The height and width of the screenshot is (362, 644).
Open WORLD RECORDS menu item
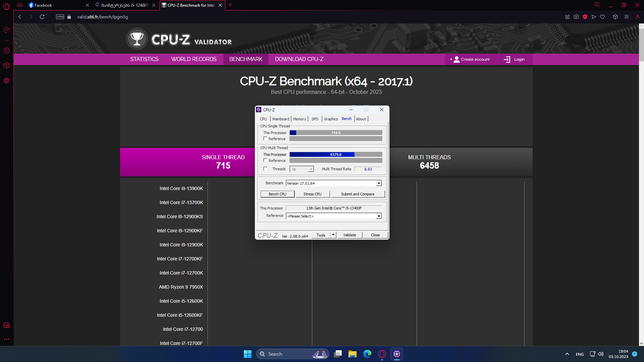[x=194, y=59]
